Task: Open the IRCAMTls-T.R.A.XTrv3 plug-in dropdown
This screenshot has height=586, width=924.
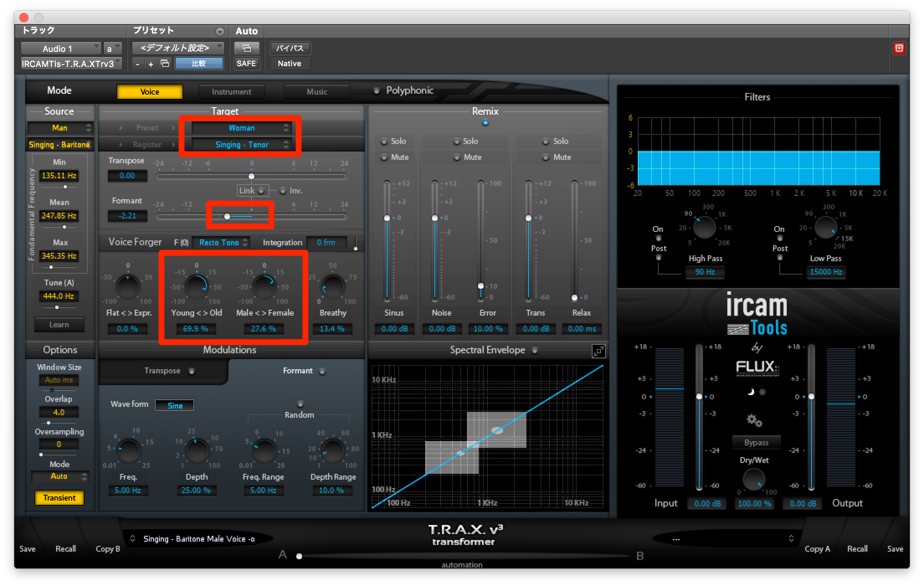Action: pos(71,64)
